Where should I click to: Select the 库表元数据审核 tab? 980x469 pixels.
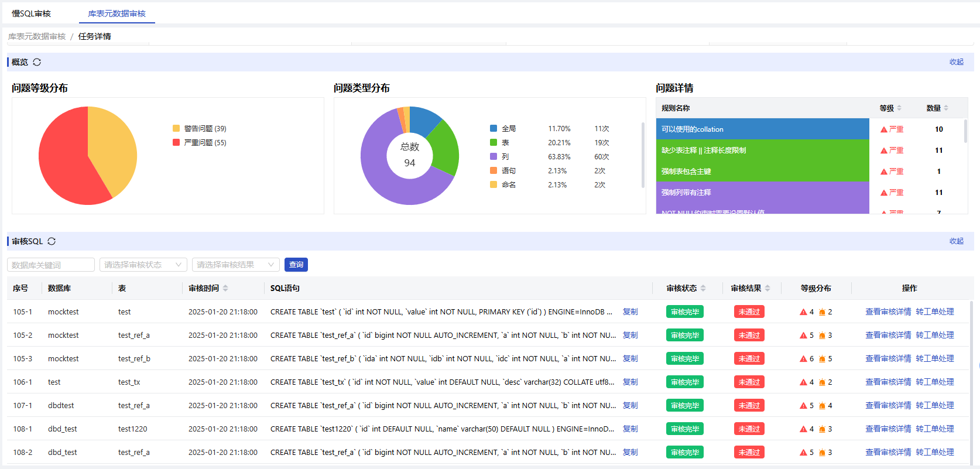click(116, 13)
